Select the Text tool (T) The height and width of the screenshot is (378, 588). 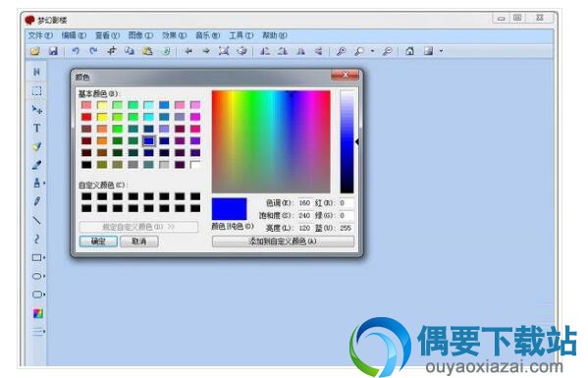pyautogui.click(x=36, y=129)
